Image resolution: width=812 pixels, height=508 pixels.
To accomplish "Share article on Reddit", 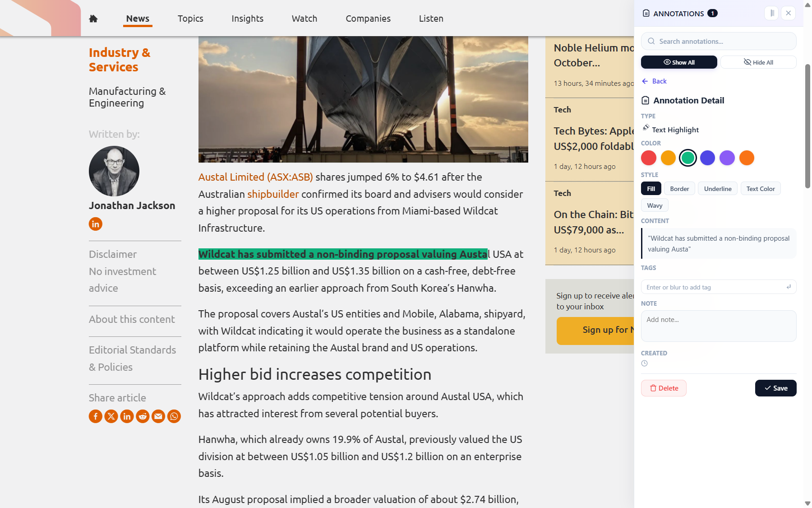I will tap(143, 416).
